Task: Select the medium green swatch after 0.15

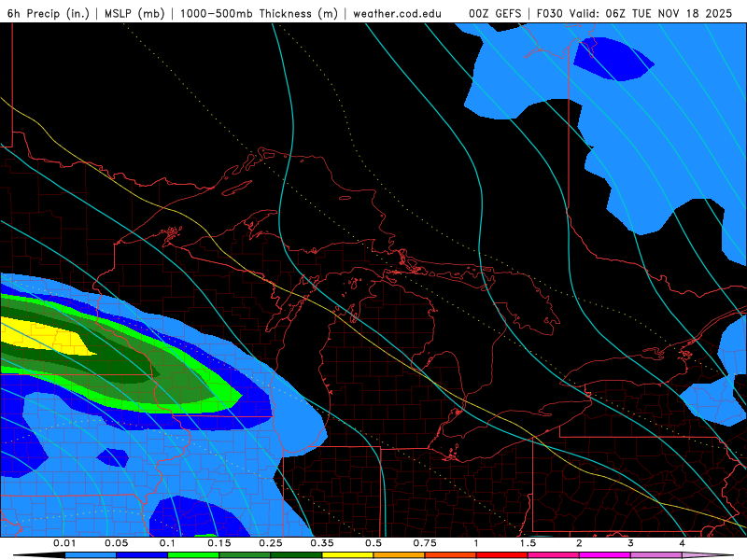Action: point(245,555)
